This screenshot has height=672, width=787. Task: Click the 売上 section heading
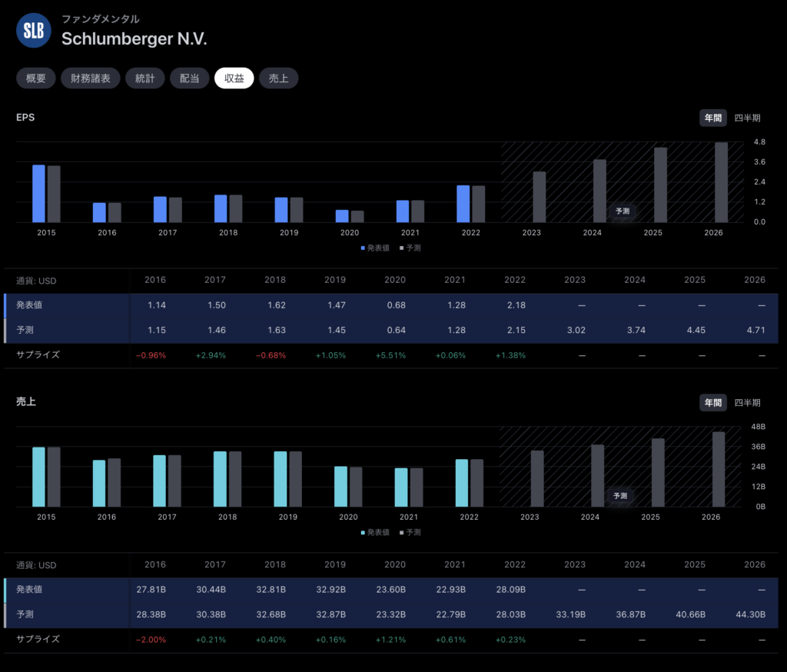(x=25, y=402)
